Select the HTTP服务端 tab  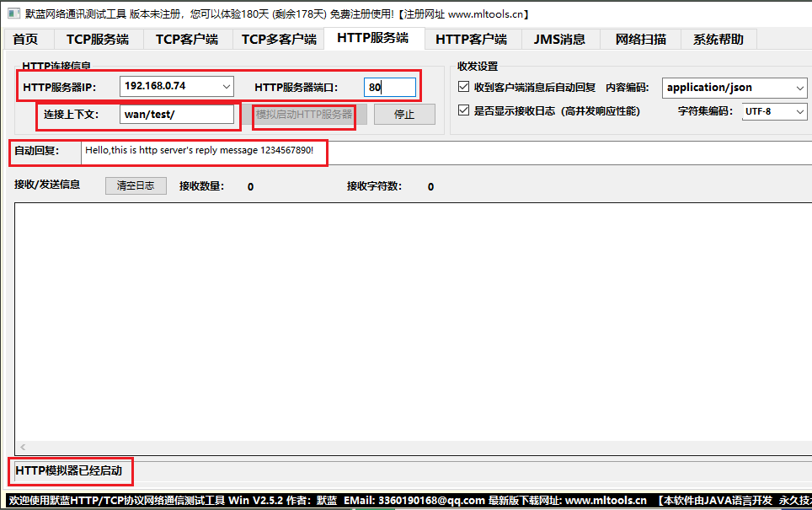point(373,38)
